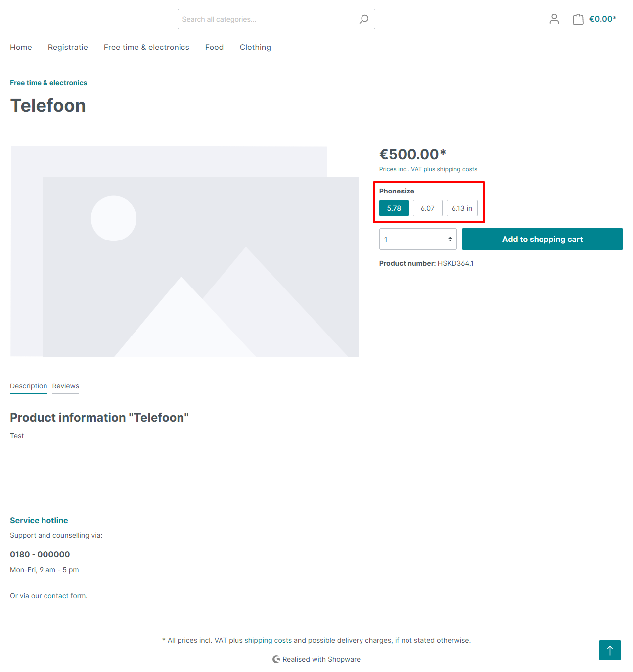
Task: Open the Clothing category
Action: click(255, 48)
